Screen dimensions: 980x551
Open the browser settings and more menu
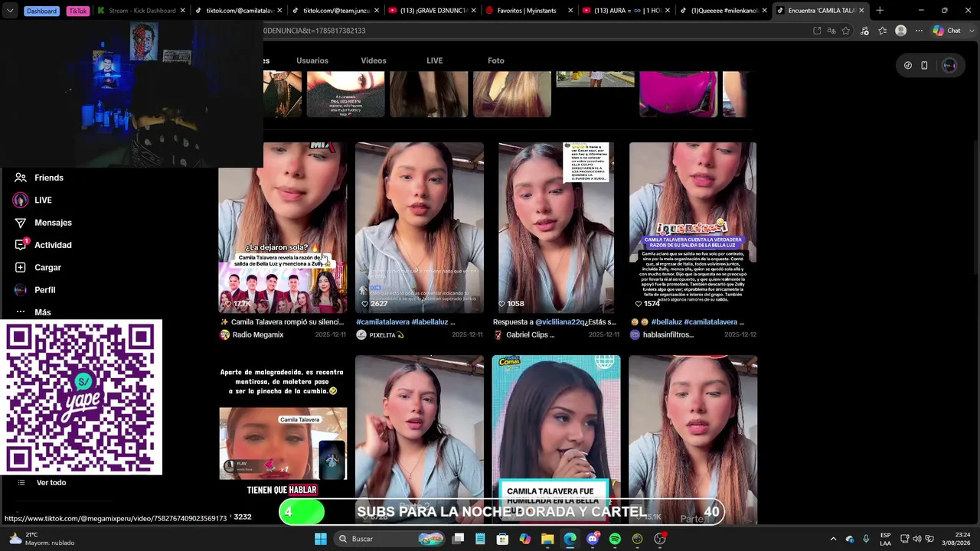[x=920, y=31]
